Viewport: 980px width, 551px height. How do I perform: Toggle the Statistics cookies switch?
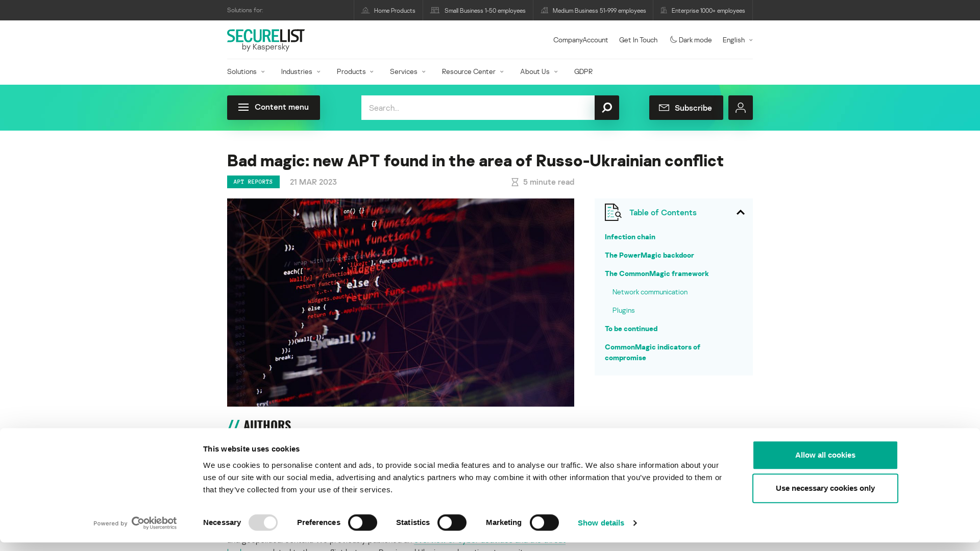pyautogui.click(x=451, y=522)
